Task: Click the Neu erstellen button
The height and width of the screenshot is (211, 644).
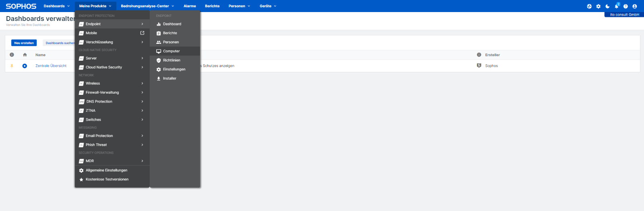Action: coord(24,43)
